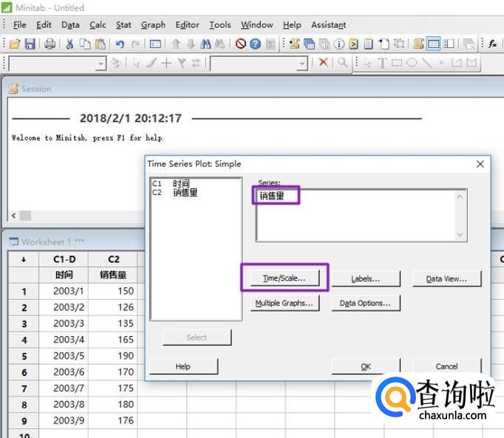This screenshot has height=438, width=504.
Task: Click the worksheet data direction arrow corner
Action: click(24, 259)
